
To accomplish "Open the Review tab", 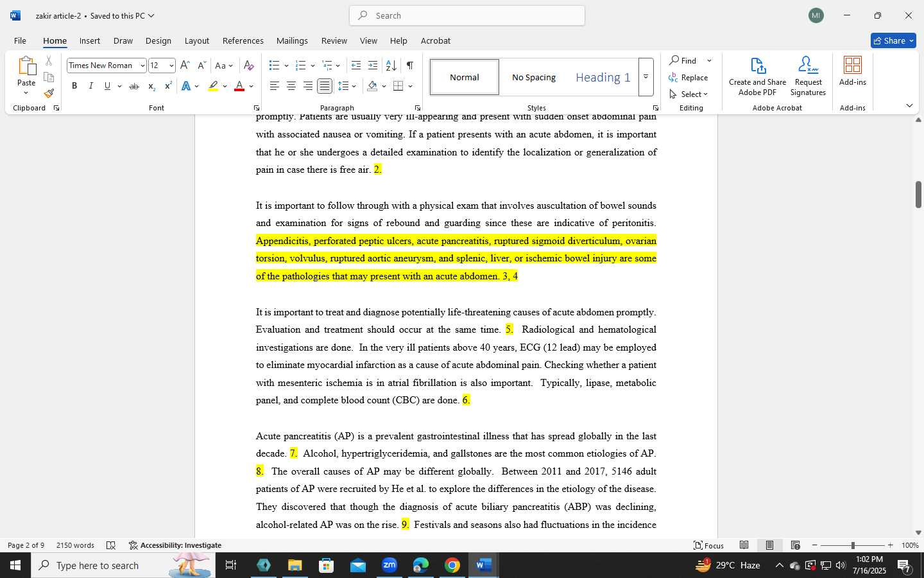I will pyautogui.click(x=334, y=40).
